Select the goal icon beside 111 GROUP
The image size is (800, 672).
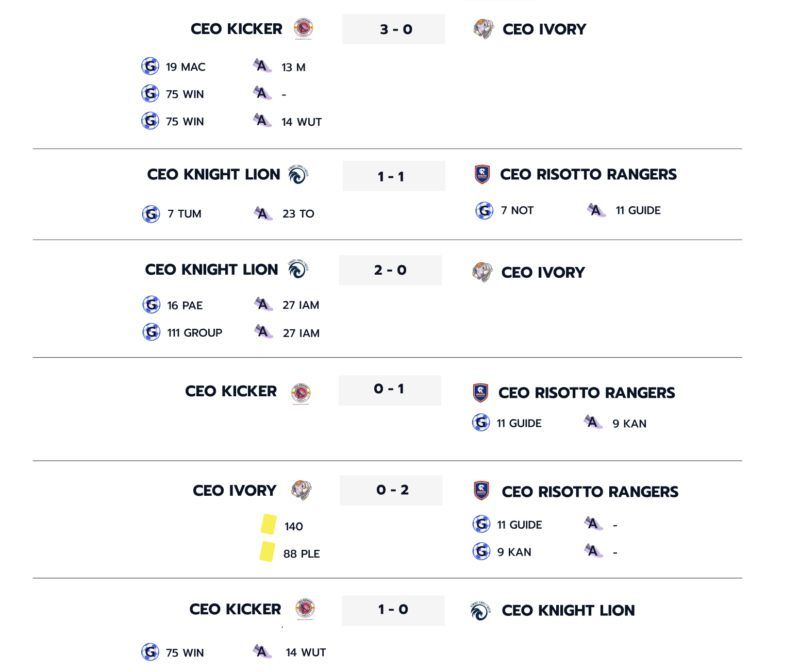tap(152, 332)
